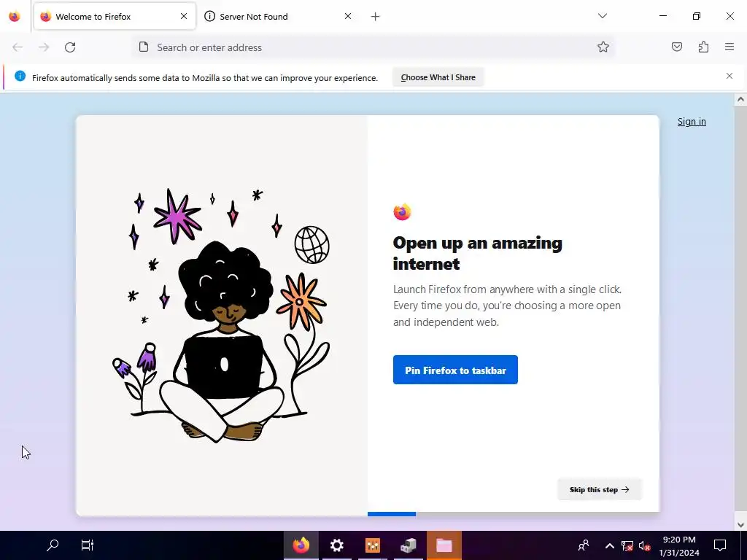Open Task View from the taskbar
The image size is (747, 560).
coord(88,545)
